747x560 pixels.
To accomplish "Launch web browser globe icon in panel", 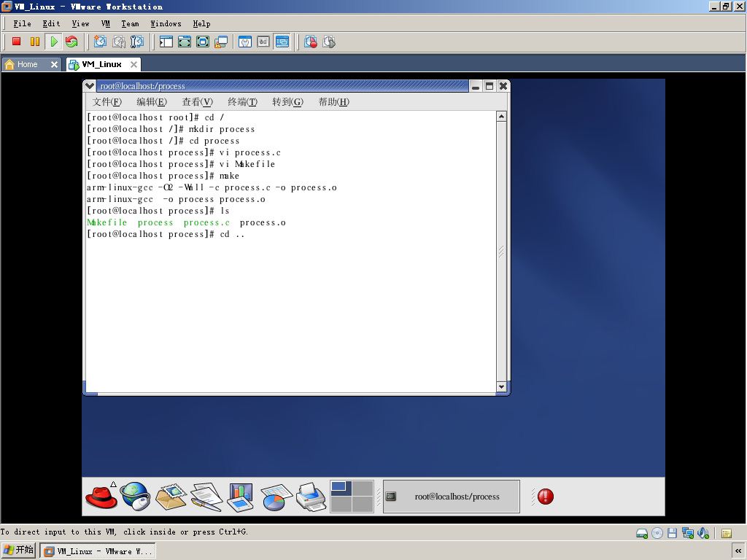I will point(135,496).
